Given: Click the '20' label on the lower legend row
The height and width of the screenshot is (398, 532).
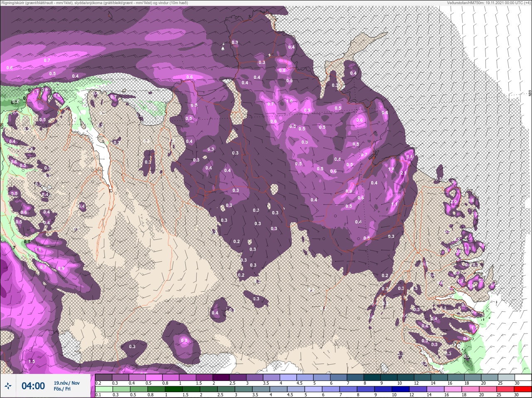Looking at the screenshot, I should click(481, 394).
